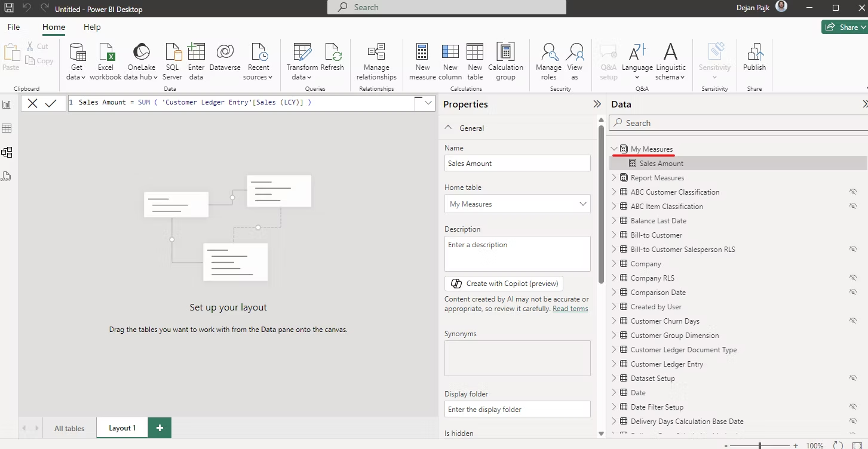The image size is (868, 449).
Task: Click Create with Copilot button
Action: 504,284
